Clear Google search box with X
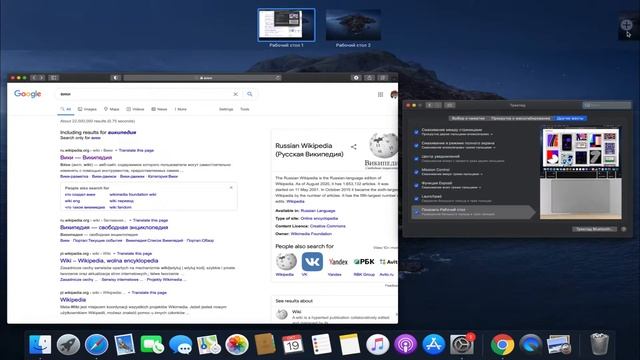This screenshot has height=360, width=640. click(236, 94)
